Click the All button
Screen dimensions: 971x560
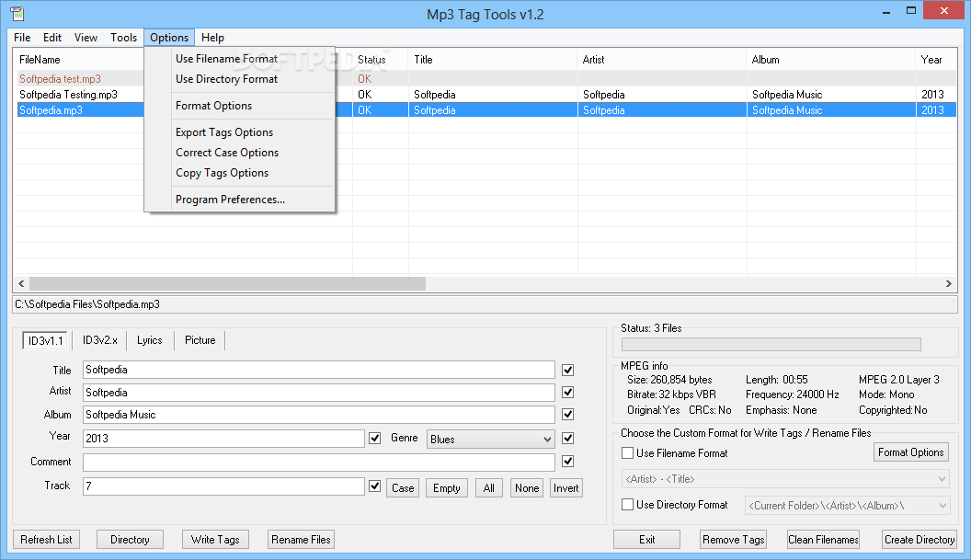pos(488,488)
